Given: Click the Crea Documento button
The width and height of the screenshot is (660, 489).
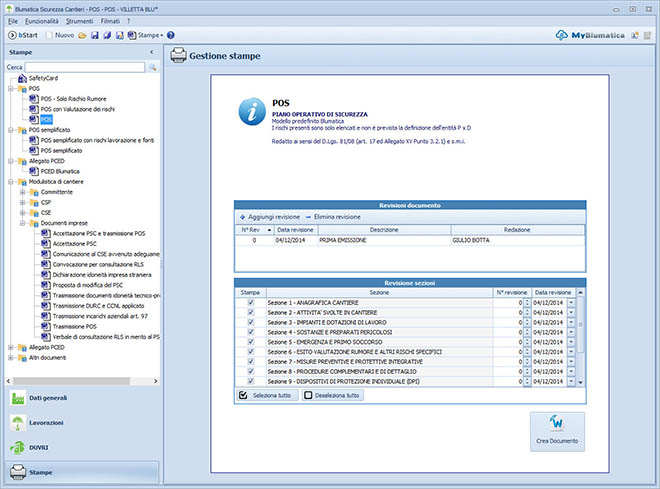Looking at the screenshot, I should click(x=557, y=431).
